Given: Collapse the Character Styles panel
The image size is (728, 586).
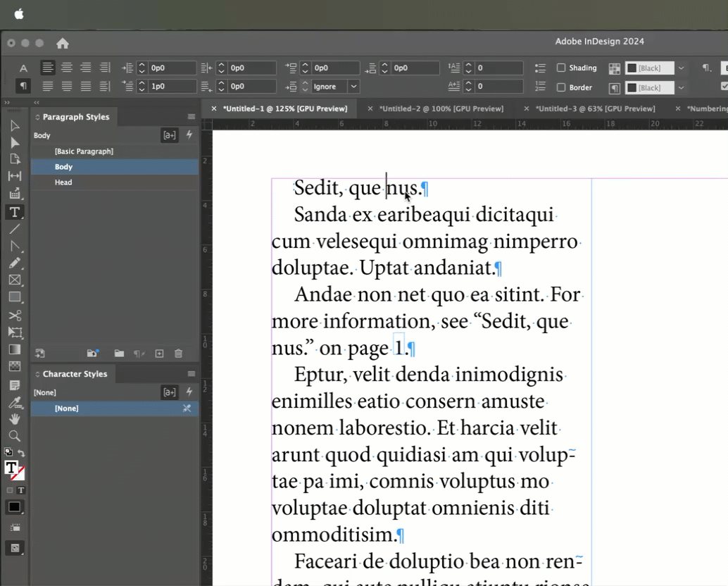Looking at the screenshot, I should [x=37, y=374].
